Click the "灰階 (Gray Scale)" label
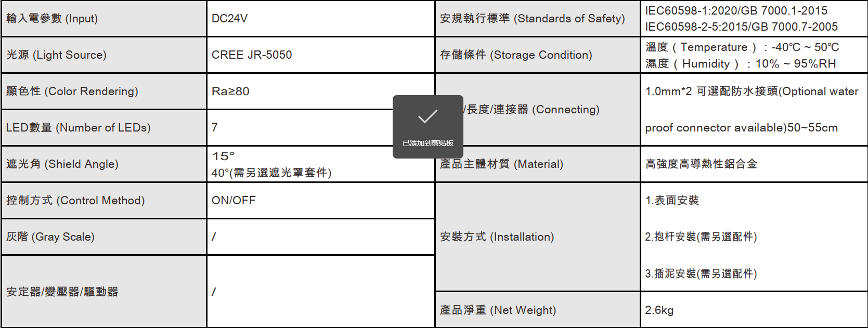868x328 pixels. point(50,237)
